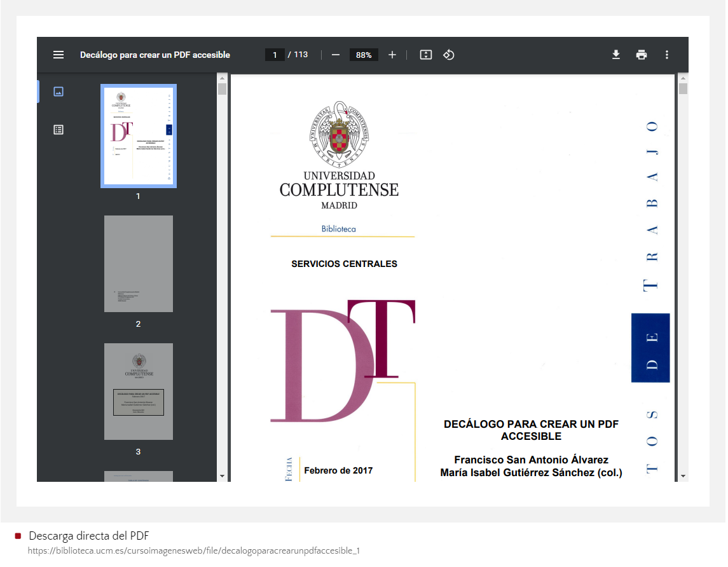
Task: Click the thumbnail panel scroll down arrow
Action: pos(222,476)
